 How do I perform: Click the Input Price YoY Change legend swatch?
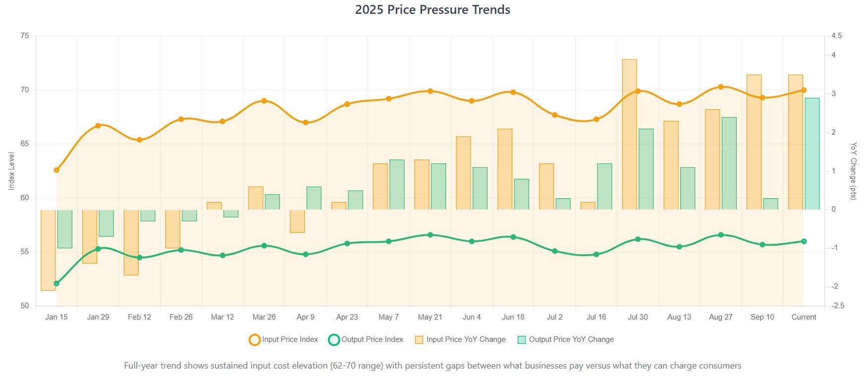[419, 340]
